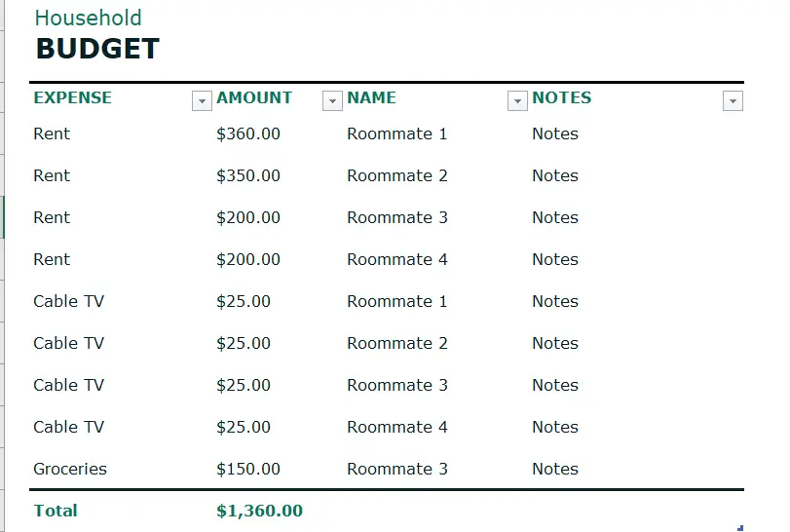Click the table resize handle at bottom-right corner

[x=740, y=528]
